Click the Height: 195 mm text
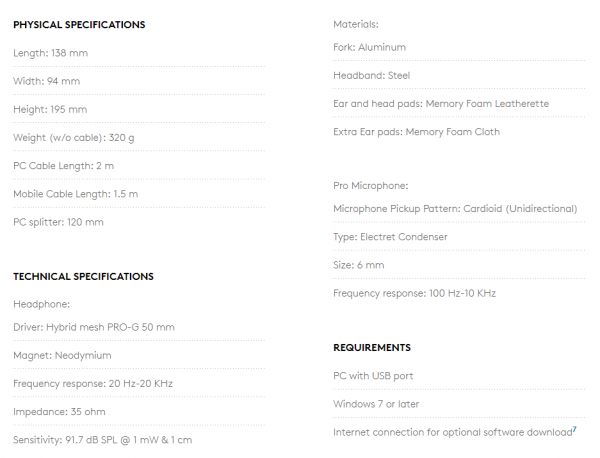 (x=50, y=109)
